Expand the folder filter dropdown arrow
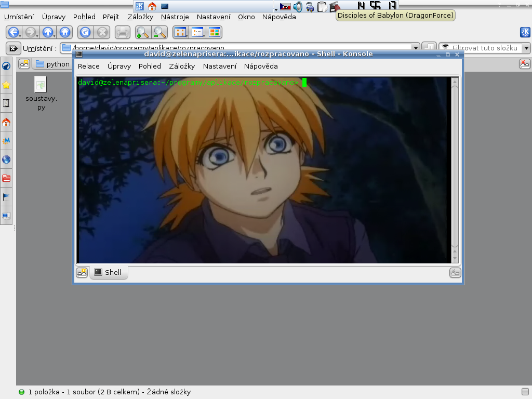The height and width of the screenshot is (399, 532). (526, 48)
